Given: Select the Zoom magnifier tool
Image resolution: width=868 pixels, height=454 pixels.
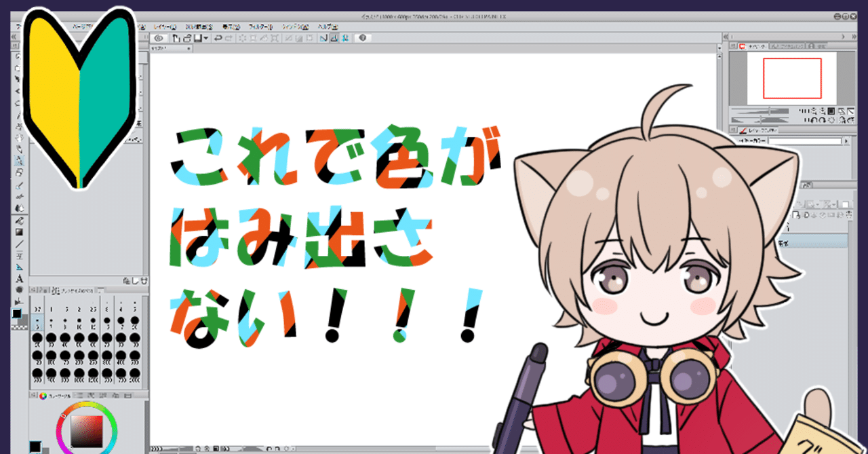Looking at the screenshot, I should 18,56.
